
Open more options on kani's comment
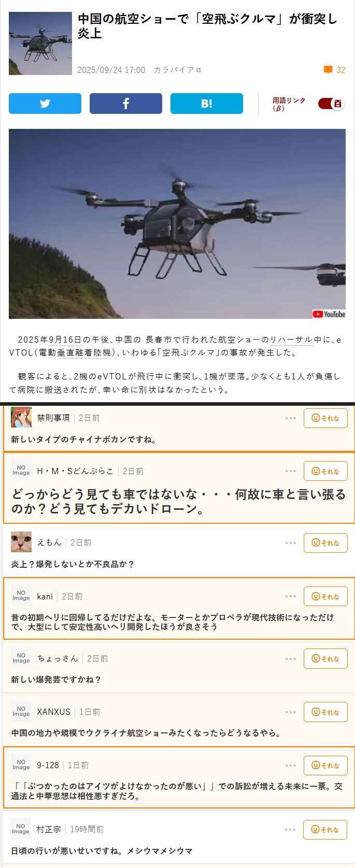click(291, 596)
